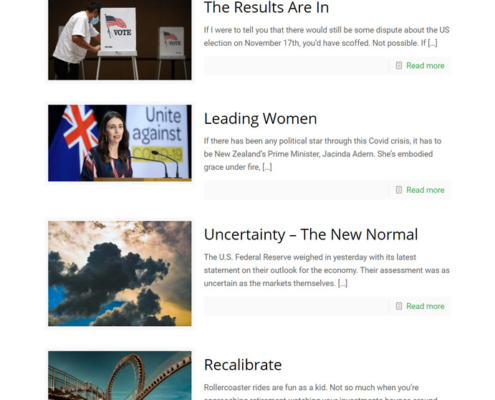The width and height of the screenshot is (495, 400).
Task: Open Read more for The Results Are In
Action: point(425,66)
